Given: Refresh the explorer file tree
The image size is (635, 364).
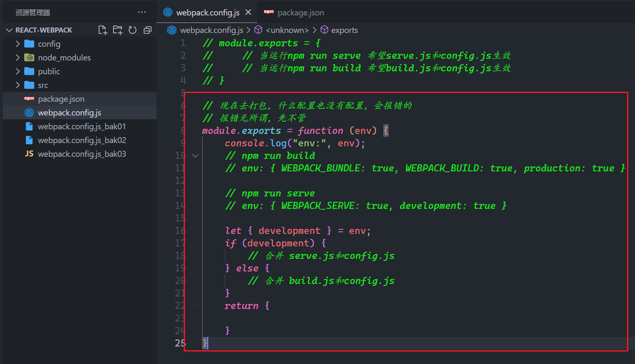Looking at the screenshot, I should click(x=132, y=30).
